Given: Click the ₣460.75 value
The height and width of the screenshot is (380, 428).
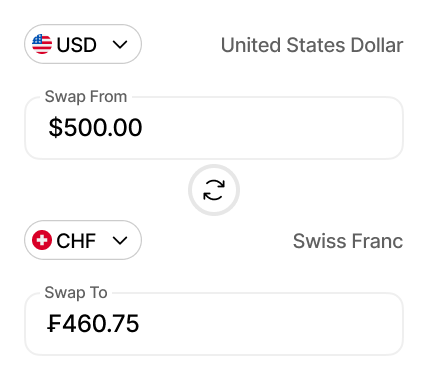Looking at the screenshot, I should tap(93, 324).
